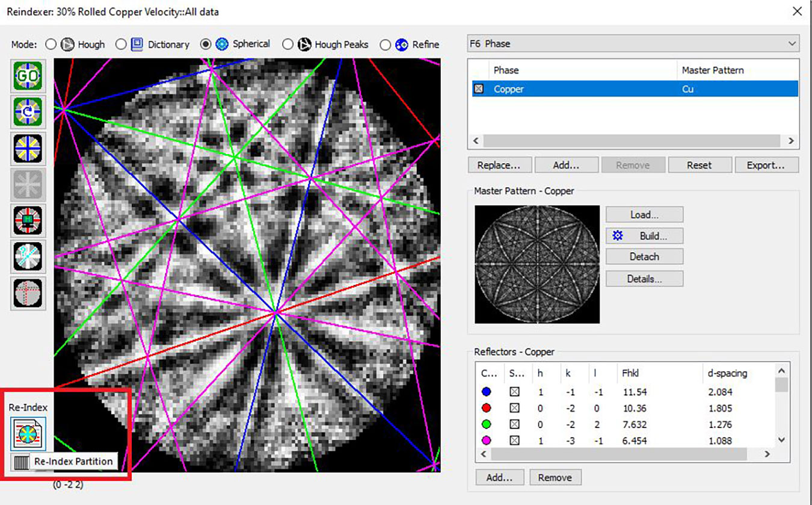This screenshot has width=812, height=505.
Task: Click the Re-Index Partition icon
Action: [28, 434]
